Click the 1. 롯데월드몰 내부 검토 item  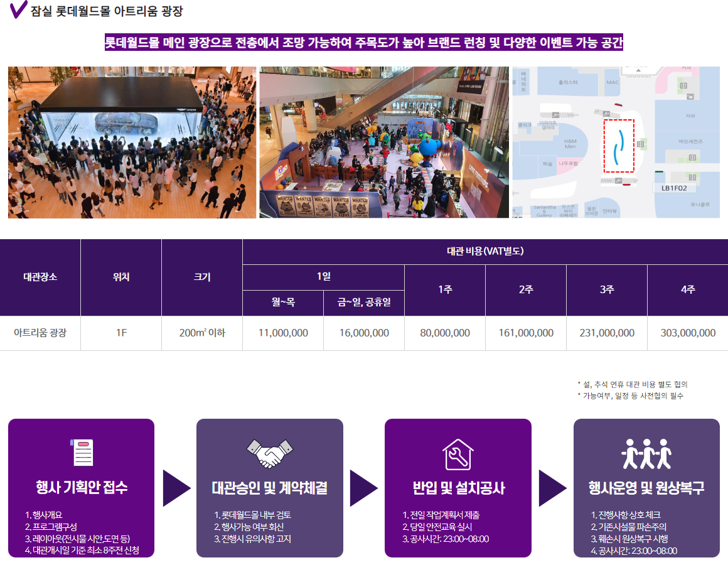(x=252, y=515)
